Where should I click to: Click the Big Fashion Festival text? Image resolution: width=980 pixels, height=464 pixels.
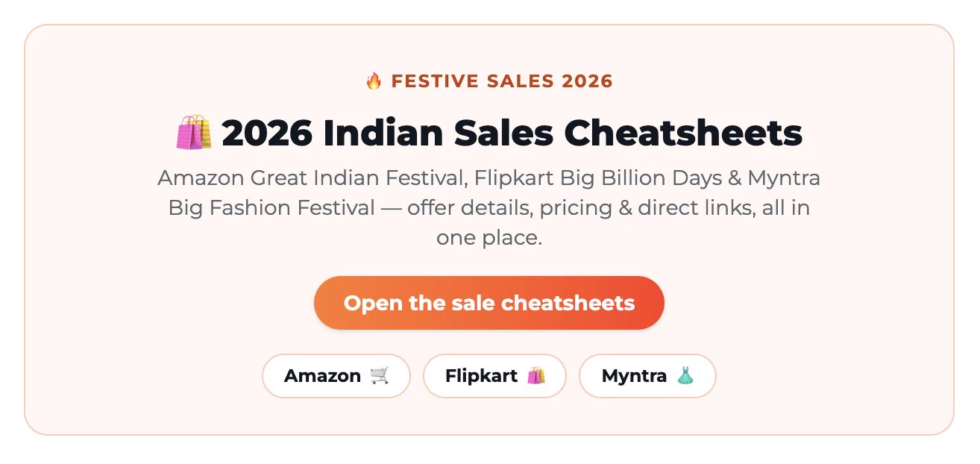click(271, 208)
